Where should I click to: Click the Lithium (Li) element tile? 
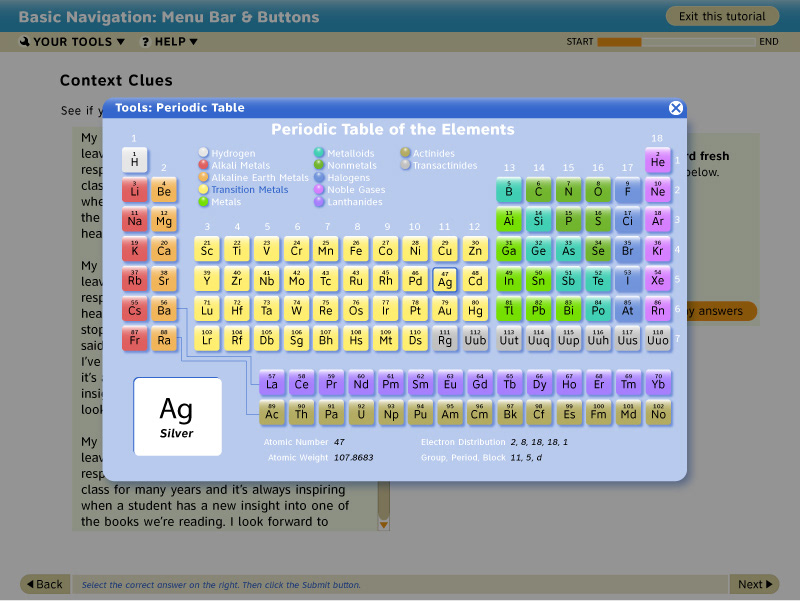tap(135, 190)
